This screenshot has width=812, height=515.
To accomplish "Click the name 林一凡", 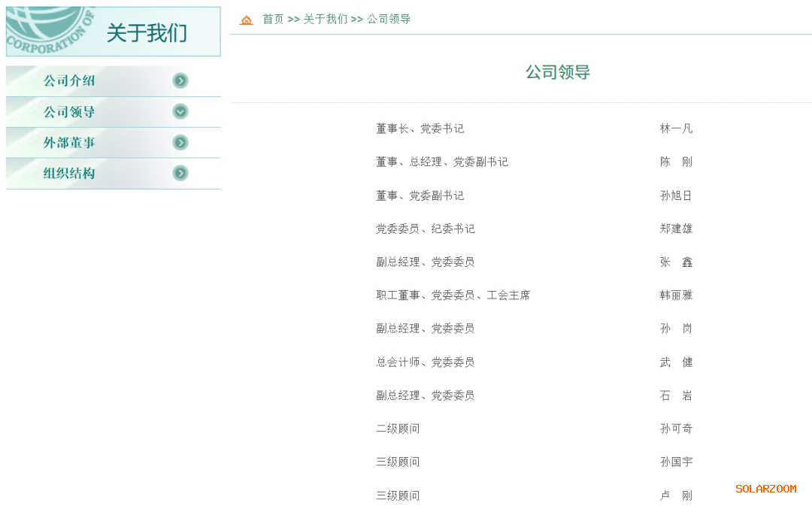I will (676, 129).
